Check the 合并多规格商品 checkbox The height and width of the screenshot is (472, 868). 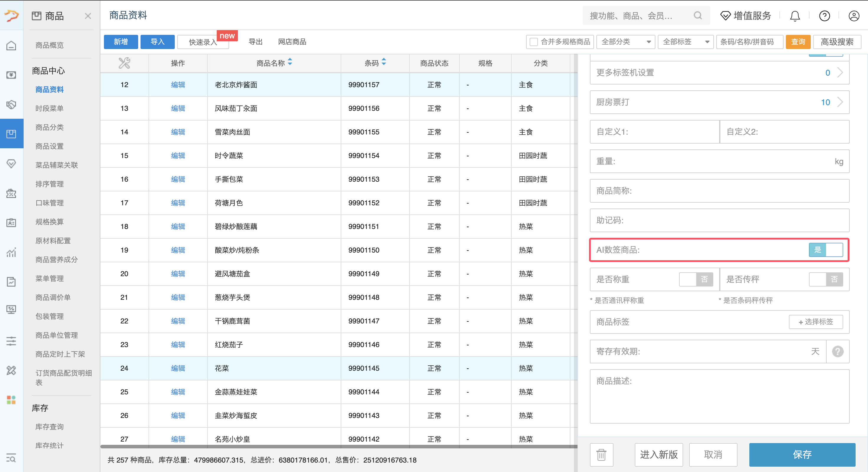pyautogui.click(x=534, y=42)
